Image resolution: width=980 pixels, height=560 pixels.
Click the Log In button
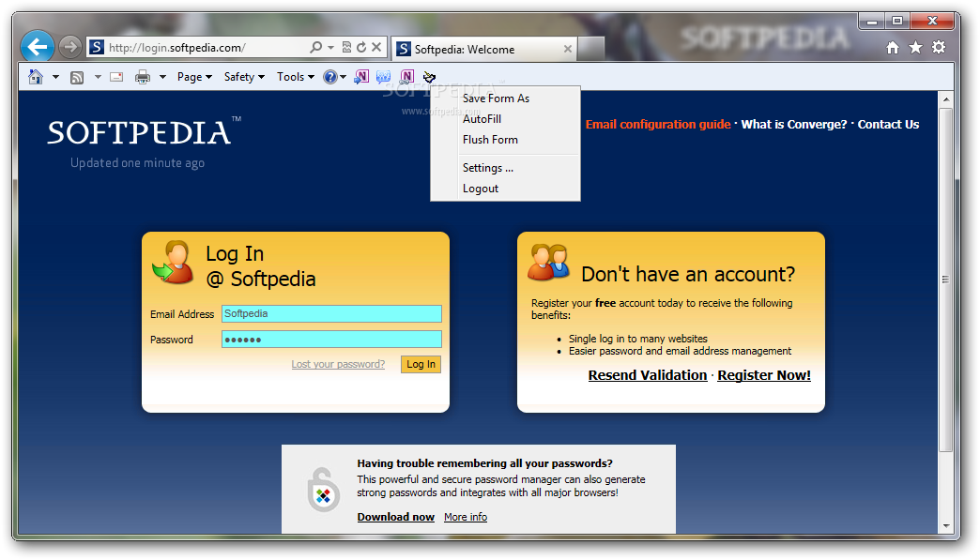(x=421, y=364)
